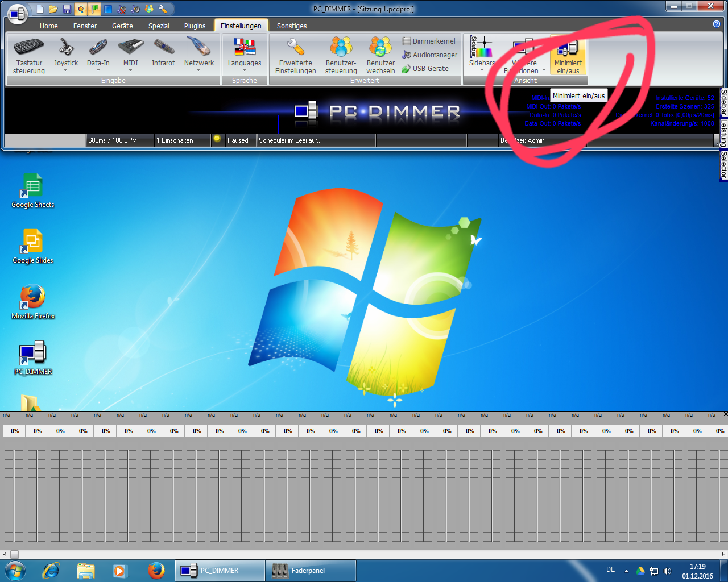Open the Dimmerkernel entry

(x=429, y=41)
